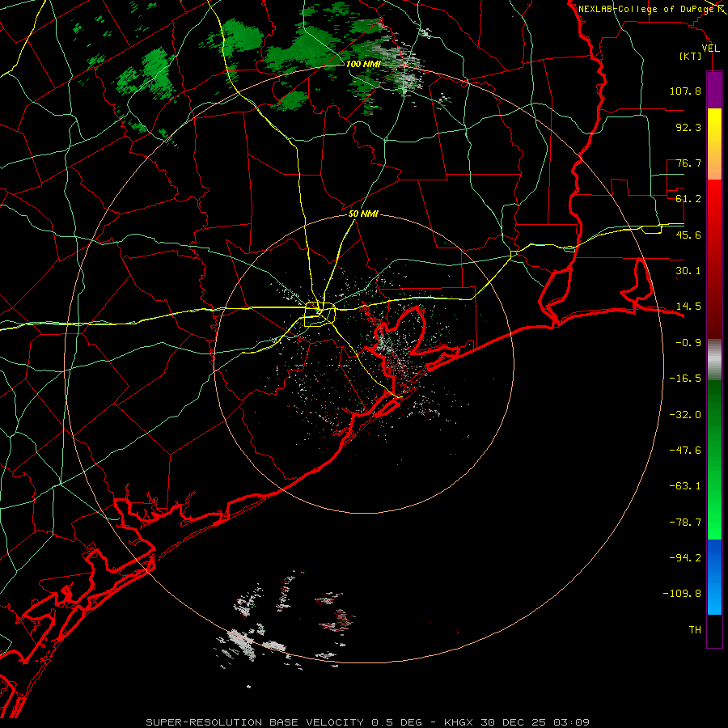This screenshot has height=728, width=728.
Task: Select the 107.8 velocity scale value
Action: pyautogui.click(x=685, y=91)
